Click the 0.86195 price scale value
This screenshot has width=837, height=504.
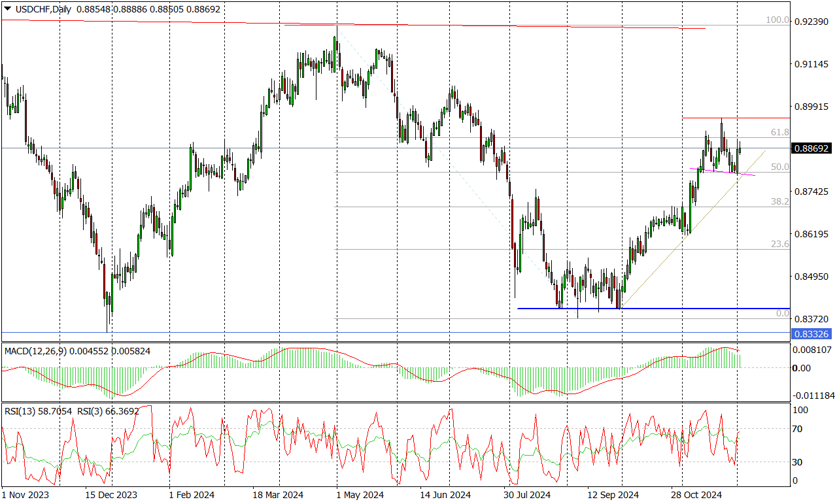pyautogui.click(x=811, y=234)
